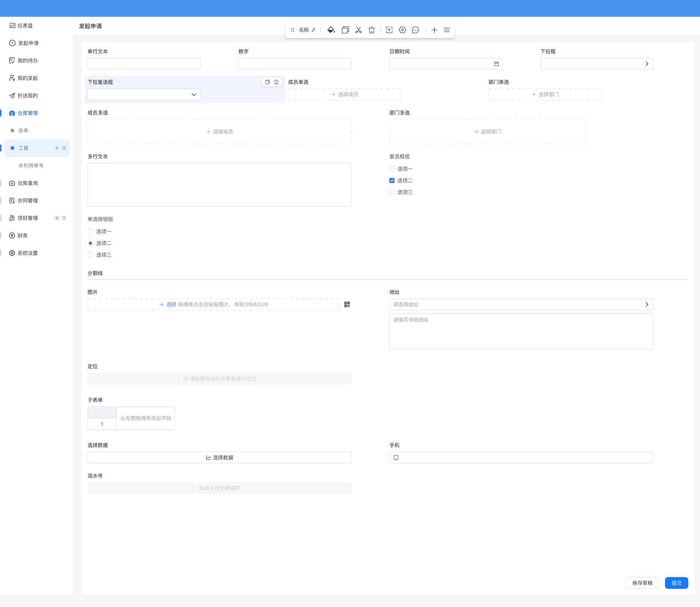Click the 提交 button
This screenshot has height=607, width=700.
(676, 583)
